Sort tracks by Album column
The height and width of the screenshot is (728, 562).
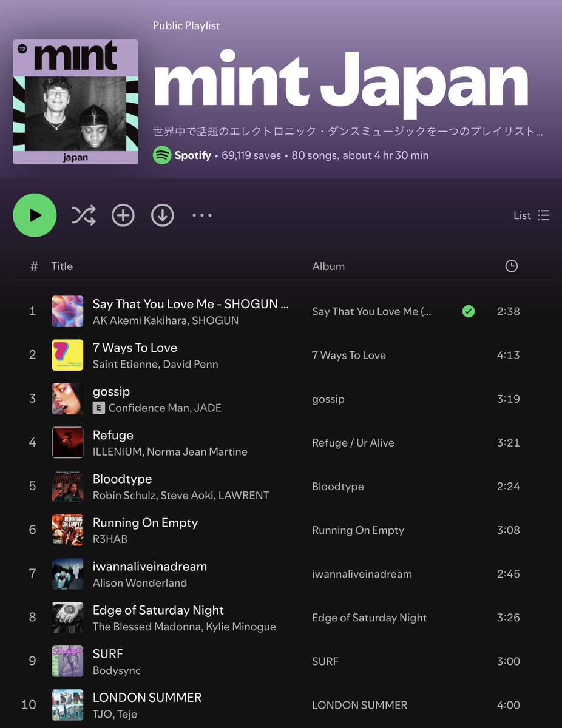328,266
